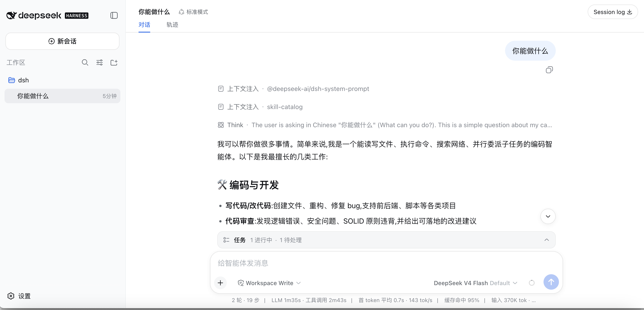Click the context usage ring indicator

532,283
